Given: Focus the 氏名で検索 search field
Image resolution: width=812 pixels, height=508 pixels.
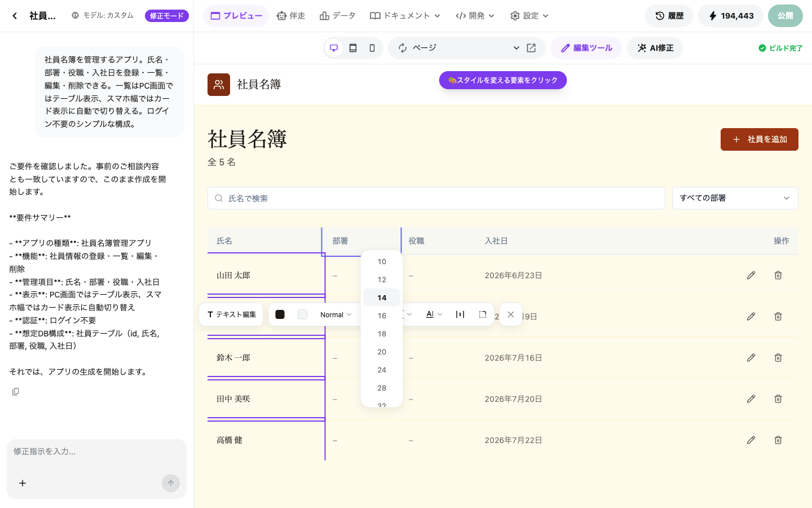Looking at the screenshot, I should pyautogui.click(x=436, y=198).
